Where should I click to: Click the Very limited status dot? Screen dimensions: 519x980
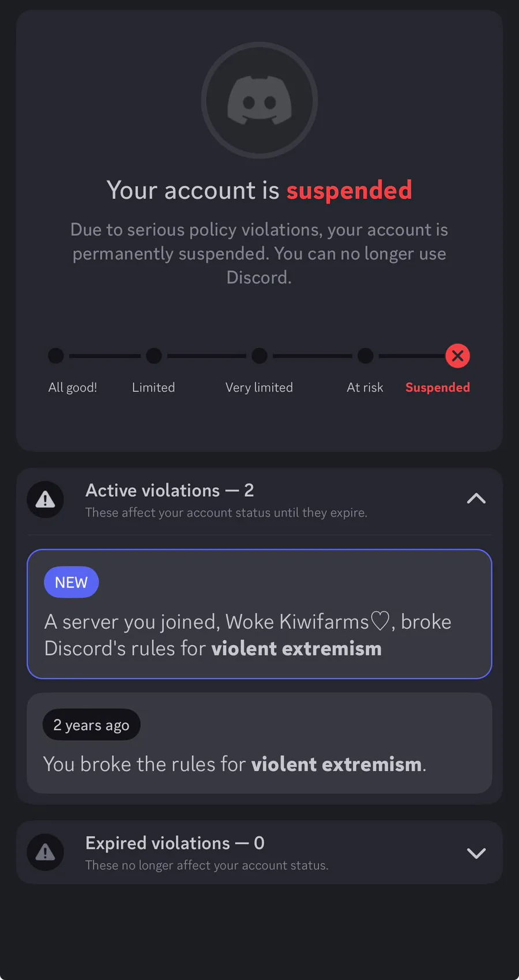(x=259, y=356)
